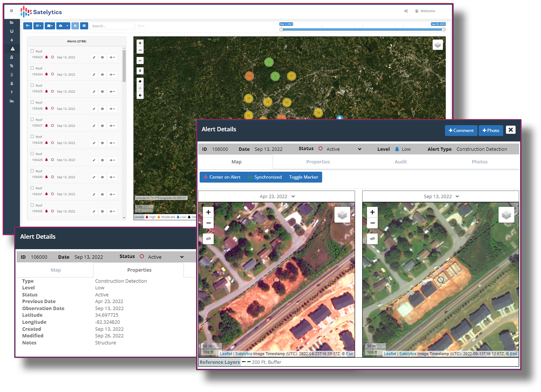Click the ruler measure tool on main map
This screenshot has width=541, height=392.
coord(140,60)
